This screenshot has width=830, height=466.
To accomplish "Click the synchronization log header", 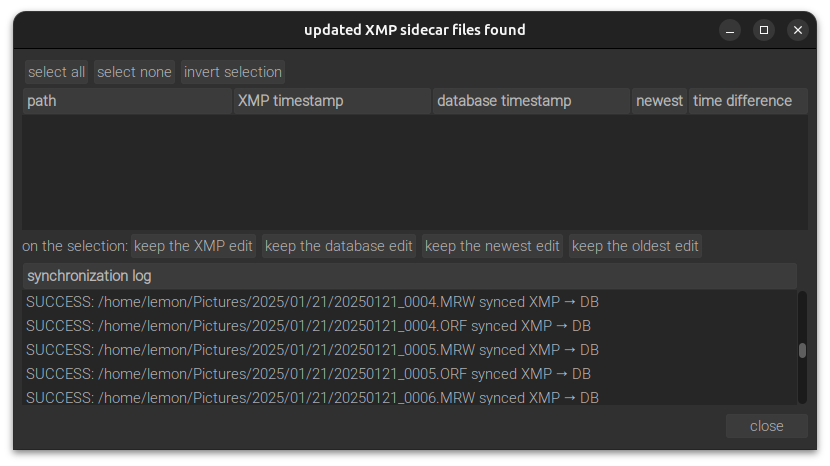I will 410,276.
